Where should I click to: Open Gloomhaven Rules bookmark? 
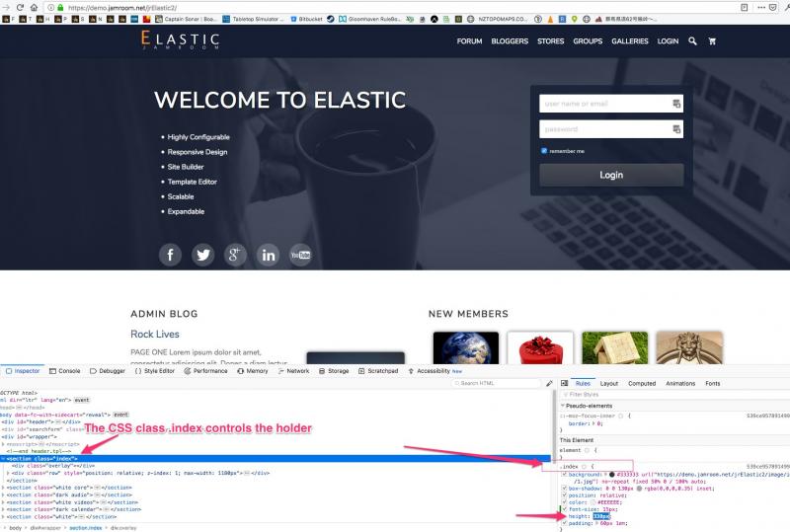click(x=369, y=19)
